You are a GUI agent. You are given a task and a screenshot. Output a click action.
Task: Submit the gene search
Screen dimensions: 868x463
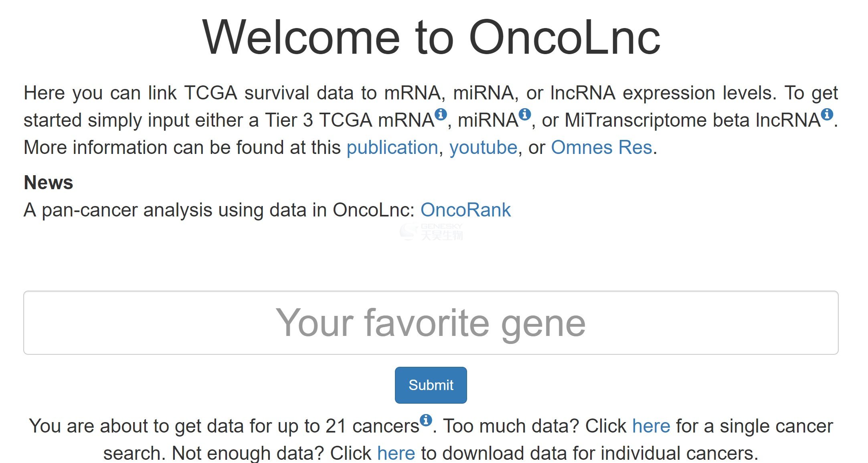coord(431,385)
